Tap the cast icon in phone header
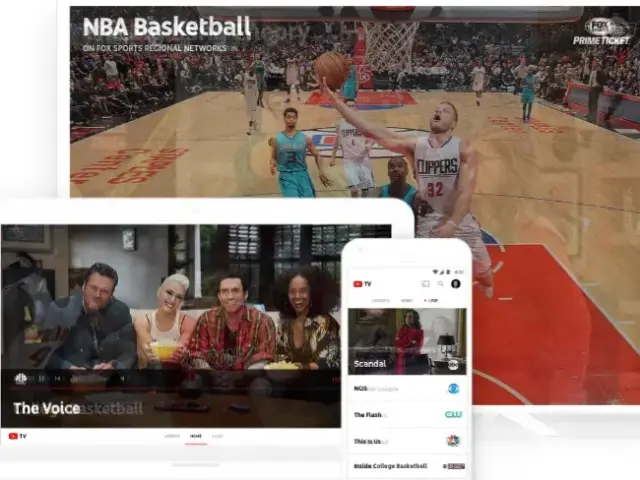 (425, 284)
